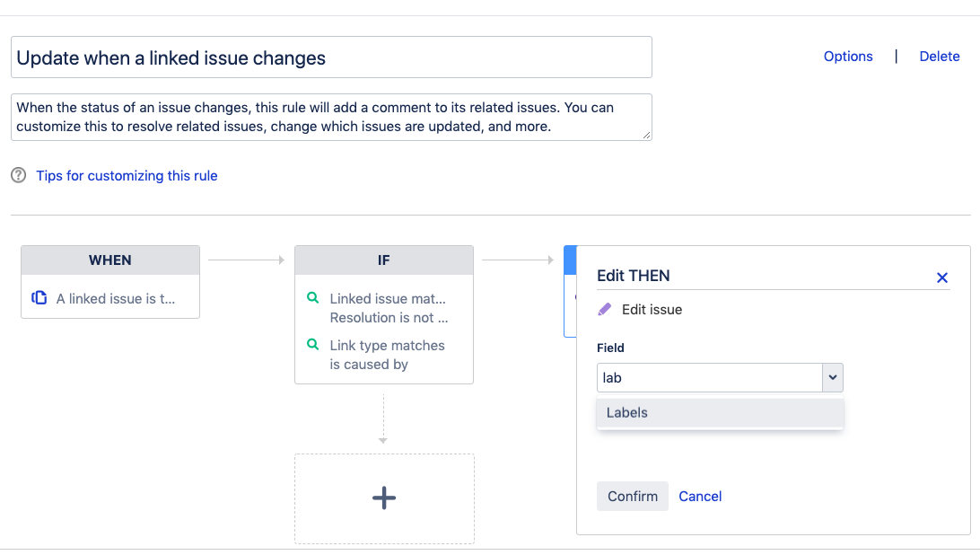Expand the Field dropdown arrow
The width and height of the screenshot is (980, 555).
[x=833, y=377]
